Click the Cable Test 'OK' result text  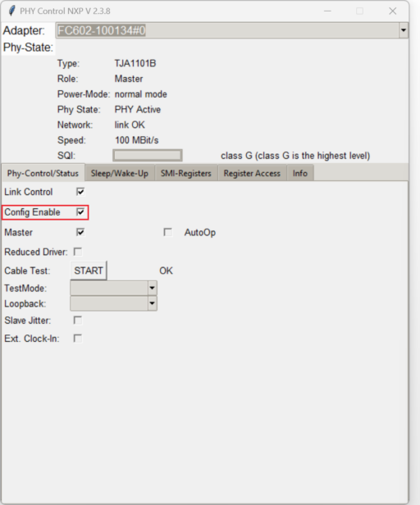[166, 271]
